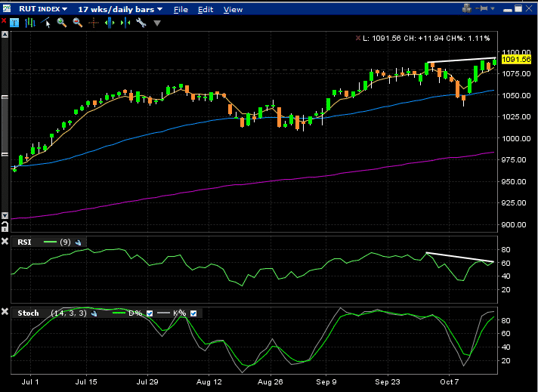
Task: Toggle the crosshair cursor tool
Action: click(94, 23)
